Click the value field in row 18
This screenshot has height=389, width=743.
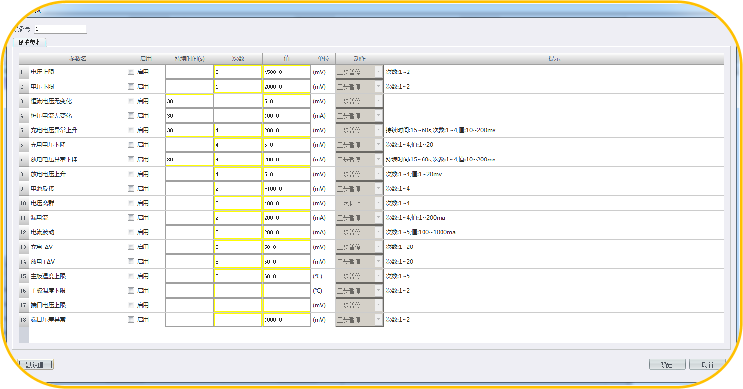tap(287, 320)
